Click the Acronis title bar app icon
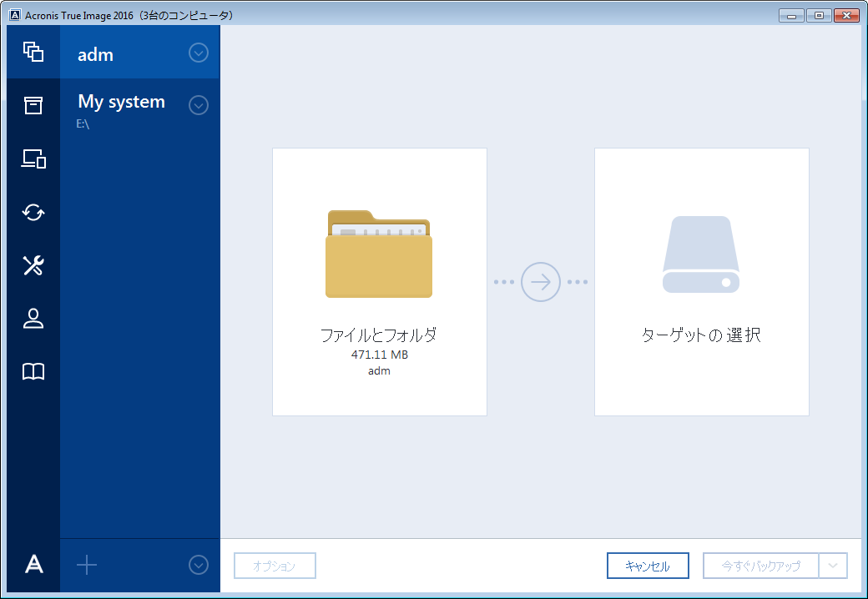This screenshot has width=868, height=599. 15,15
